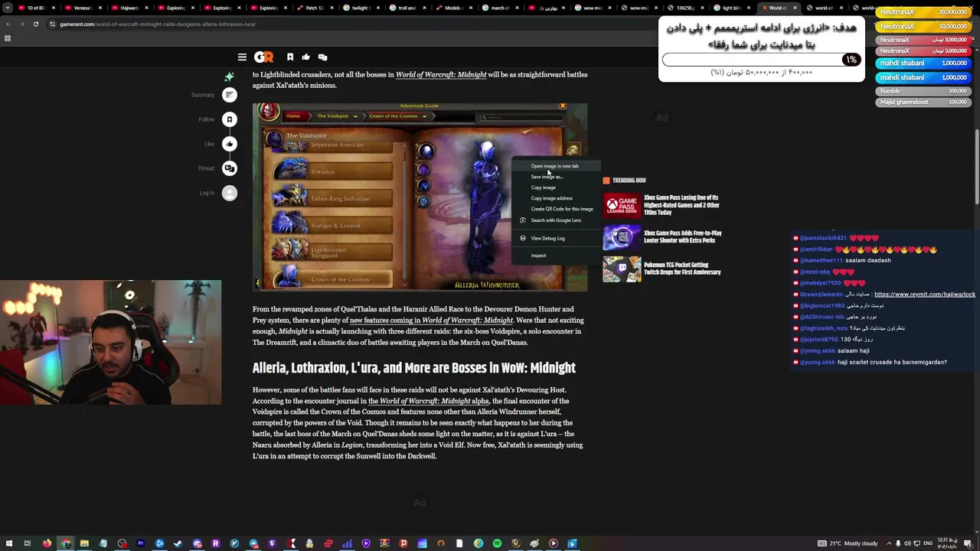This screenshot has height=551, width=980.
Task: Switch to the 'Models' browser tab
Action: [x=453, y=8]
